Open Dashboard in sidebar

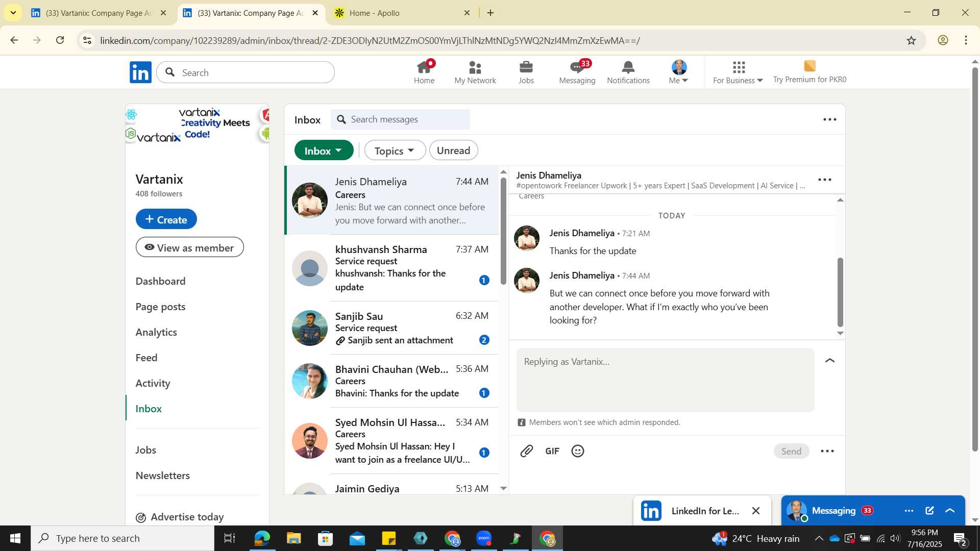point(160,281)
